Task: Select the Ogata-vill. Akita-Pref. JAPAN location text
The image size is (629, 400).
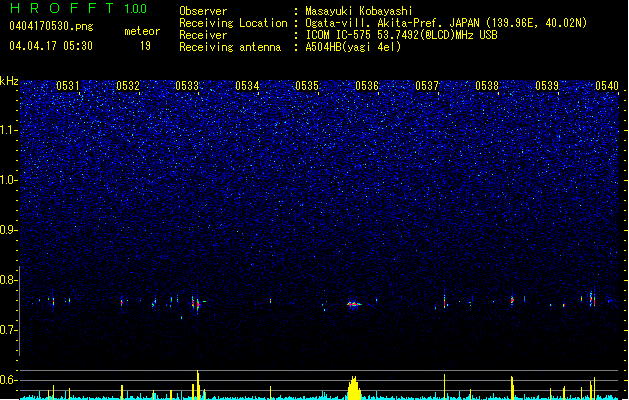Action: (446, 23)
